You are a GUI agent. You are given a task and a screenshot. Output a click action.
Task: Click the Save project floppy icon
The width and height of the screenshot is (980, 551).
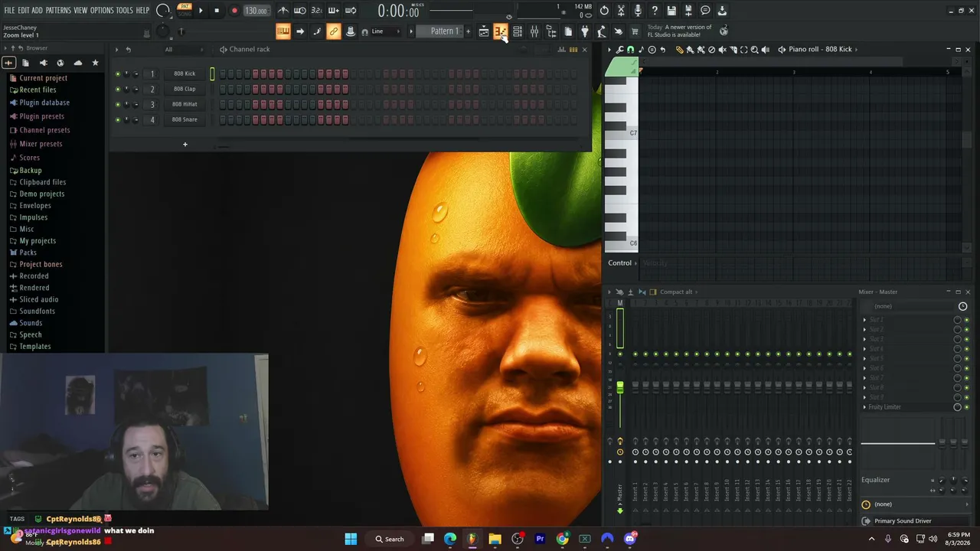pyautogui.click(x=671, y=11)
